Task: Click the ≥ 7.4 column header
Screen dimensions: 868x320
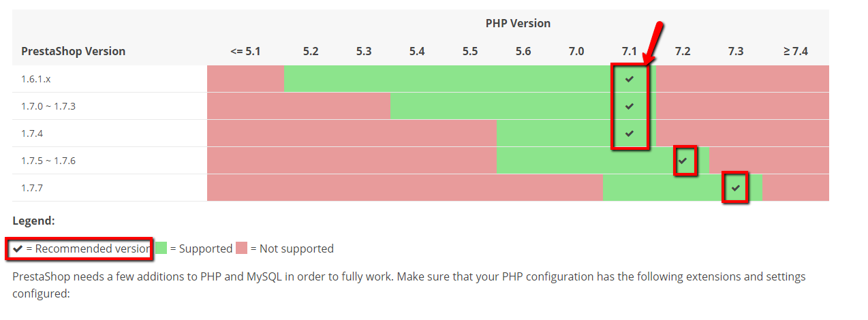Action: pos(795,51)
